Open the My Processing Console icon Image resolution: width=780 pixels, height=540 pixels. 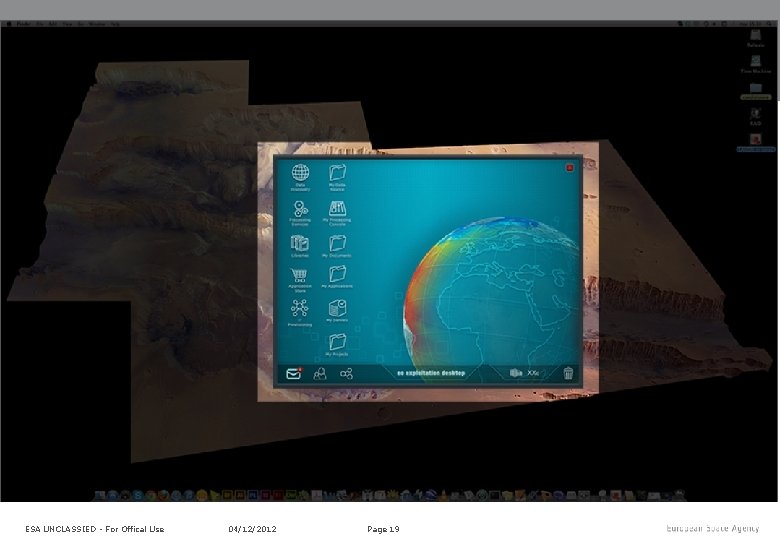(337, 208)
